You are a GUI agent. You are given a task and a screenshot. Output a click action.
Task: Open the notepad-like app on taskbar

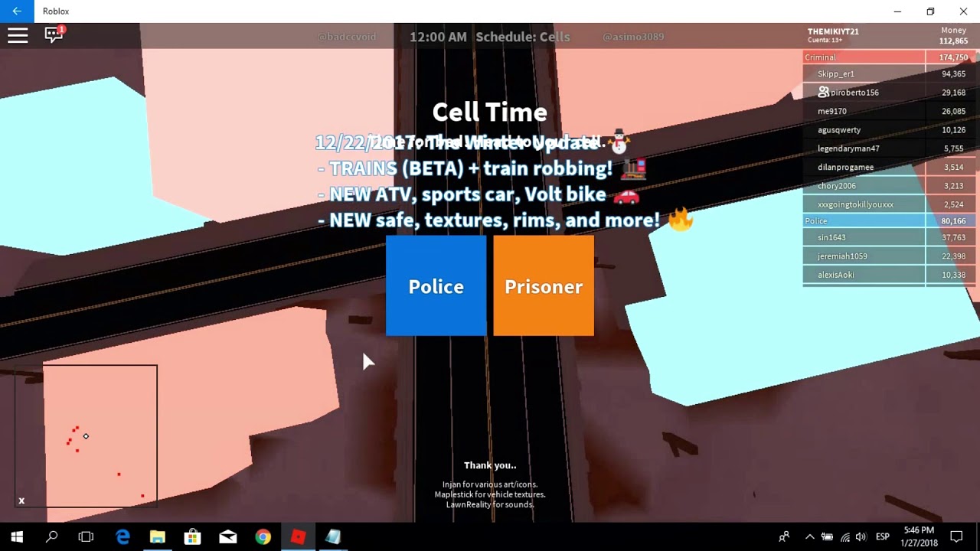coord(333,537)
